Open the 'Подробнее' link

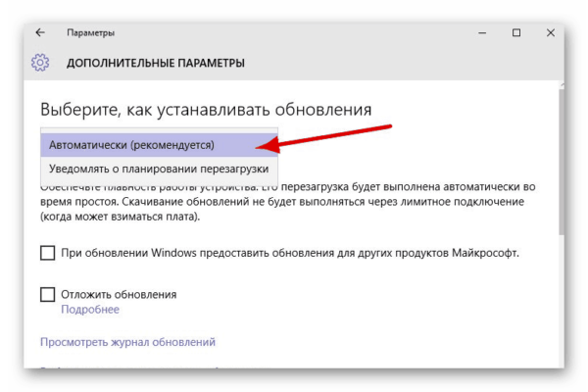point(90,310)
